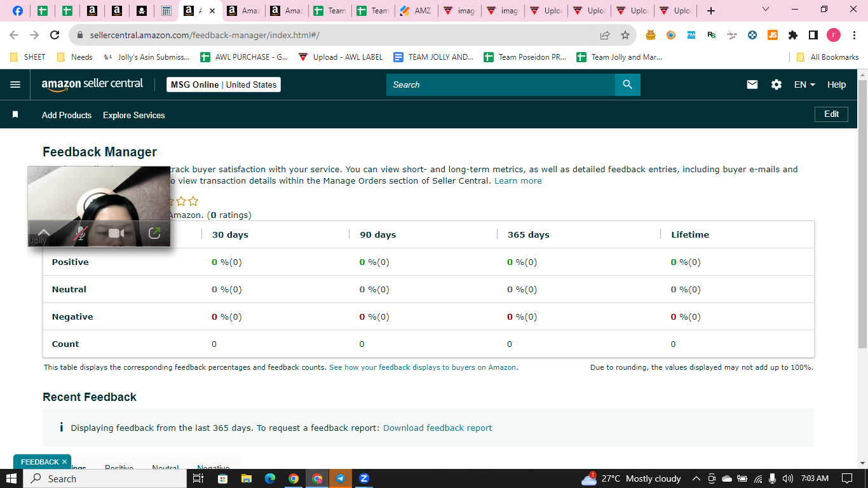Open the Chrome three-dot menu
The image size is (868, 488).
[x=854, y=35]
